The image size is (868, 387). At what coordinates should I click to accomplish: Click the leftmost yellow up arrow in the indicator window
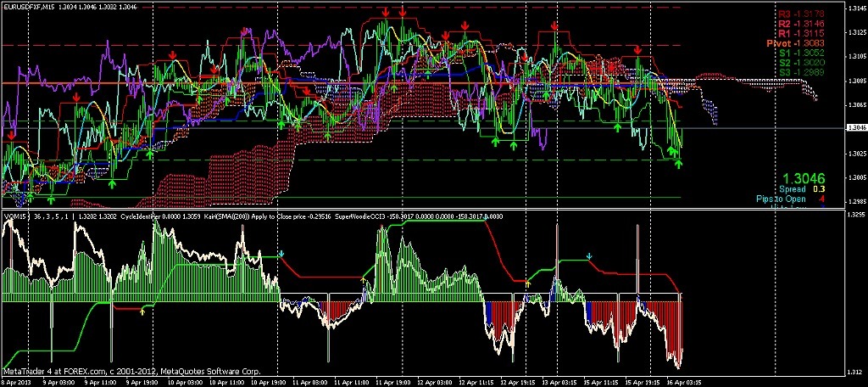(x=142, y=311)
